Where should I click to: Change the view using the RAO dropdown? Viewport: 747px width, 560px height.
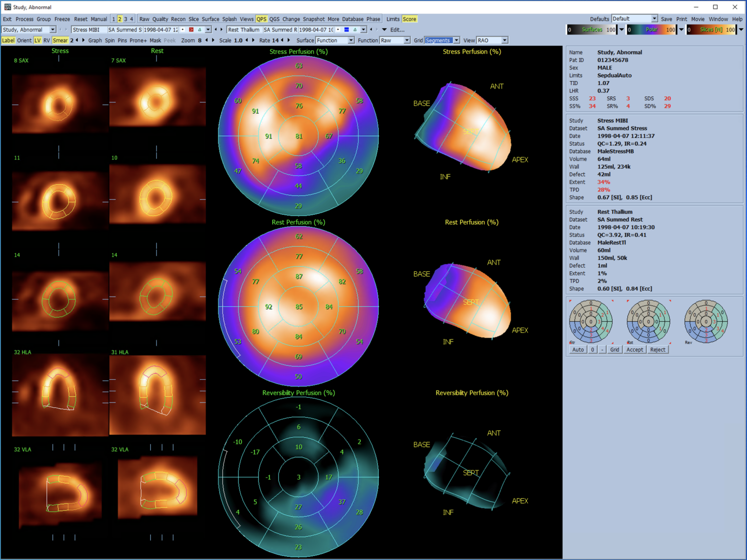pos(504,40)
